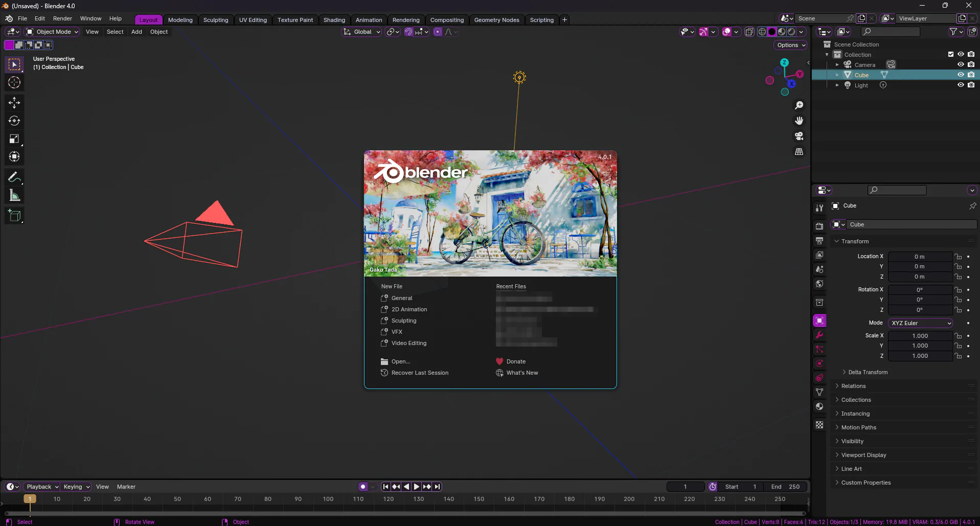Click the Zoom viewport icon

pyautogui.click(x=799, y=105)
